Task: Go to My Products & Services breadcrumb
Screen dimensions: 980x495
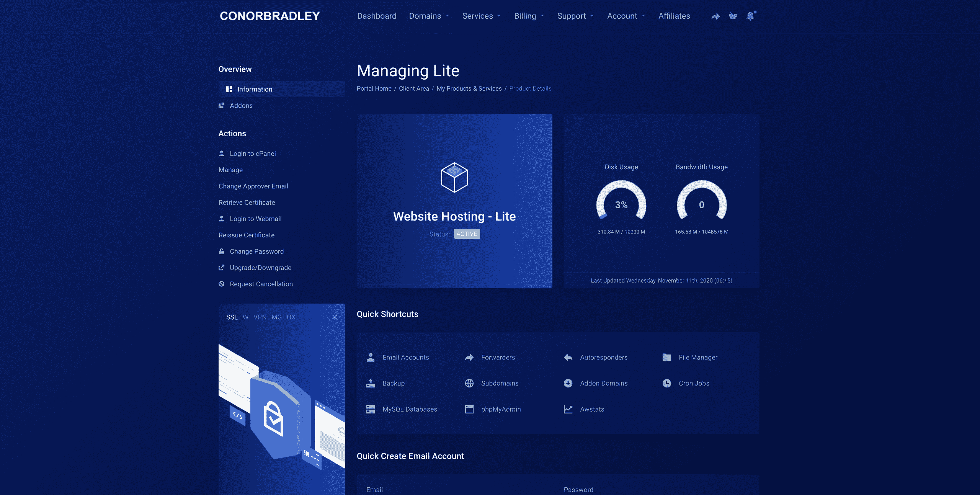Action: click(x=469, y=88)
